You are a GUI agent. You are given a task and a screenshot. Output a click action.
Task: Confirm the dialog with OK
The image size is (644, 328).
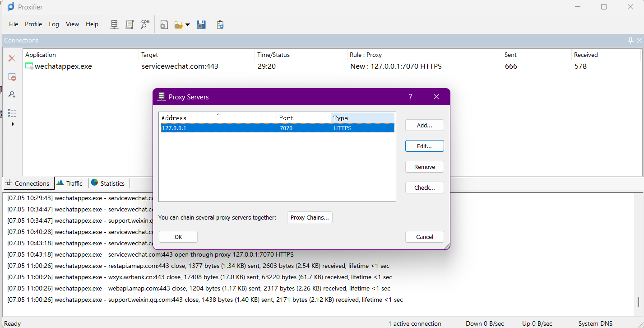pos(178,237)
